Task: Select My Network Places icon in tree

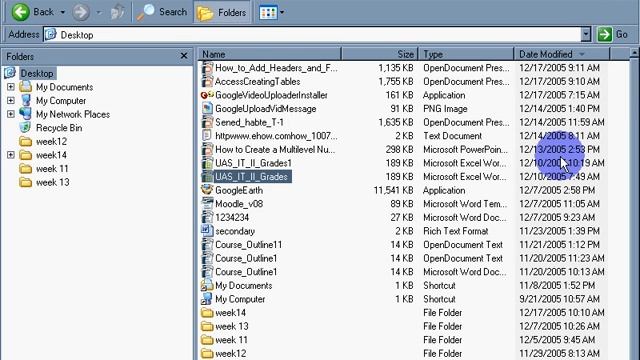Action: click(x=25, y=114)
